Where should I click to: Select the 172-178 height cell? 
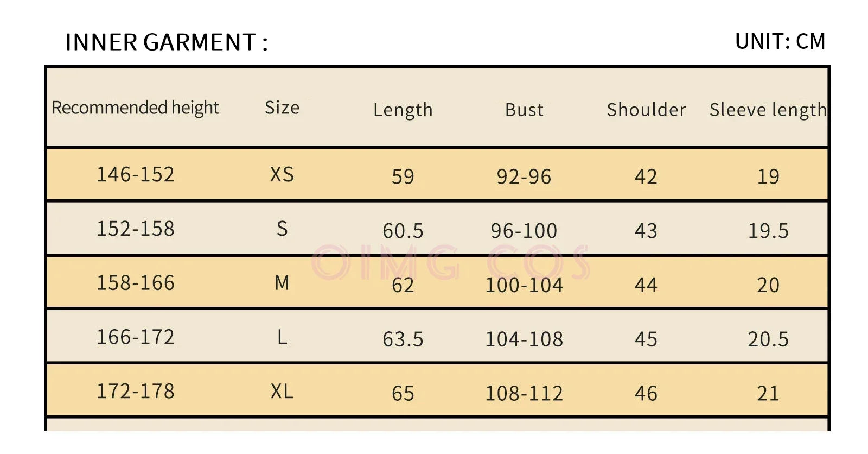click(x=135, y=391)
